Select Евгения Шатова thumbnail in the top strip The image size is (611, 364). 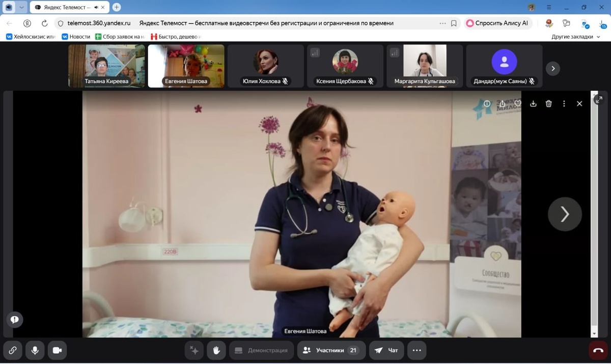186,66
